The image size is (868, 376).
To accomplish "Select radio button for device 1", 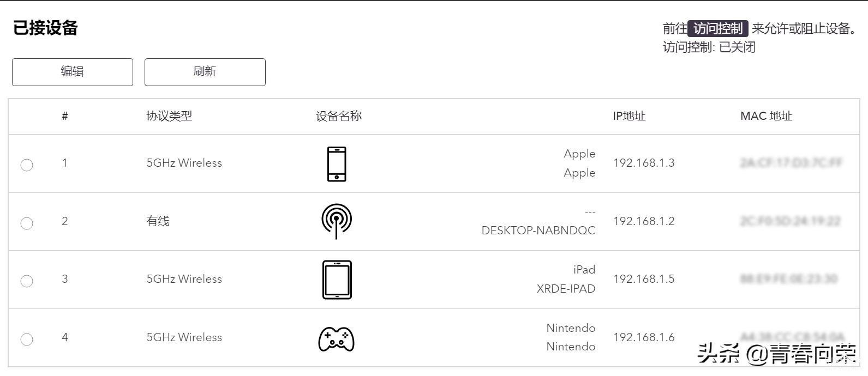I will coord(27,165).
